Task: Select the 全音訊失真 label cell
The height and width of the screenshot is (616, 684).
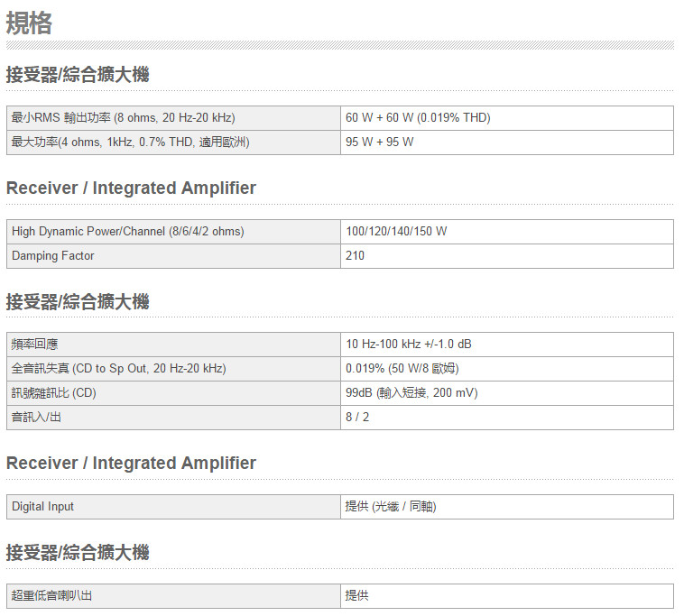Action: tap(118, 369)
